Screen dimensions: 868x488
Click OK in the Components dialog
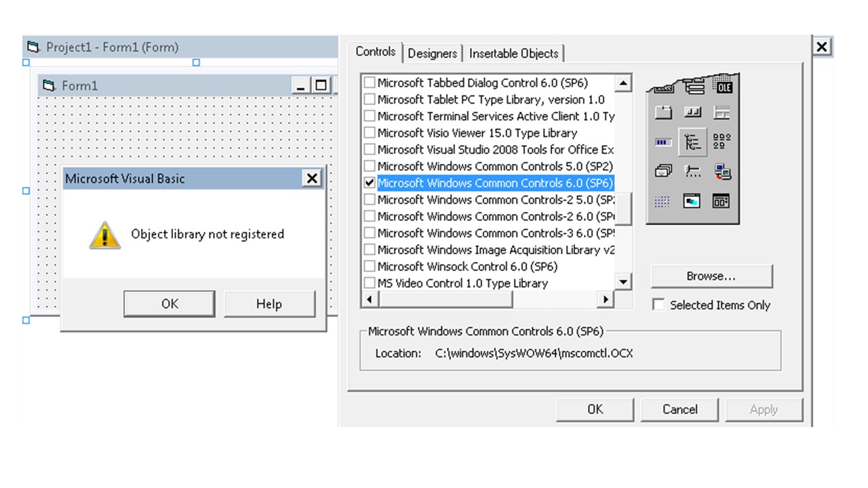pyautogui.click(x=595, y=409)
